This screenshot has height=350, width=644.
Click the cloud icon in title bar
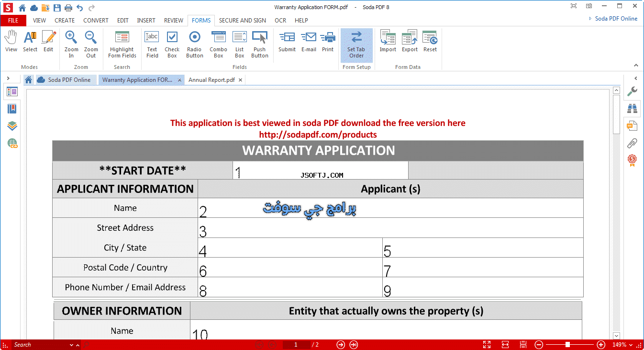pyautogui.click(x=34, y=8)
